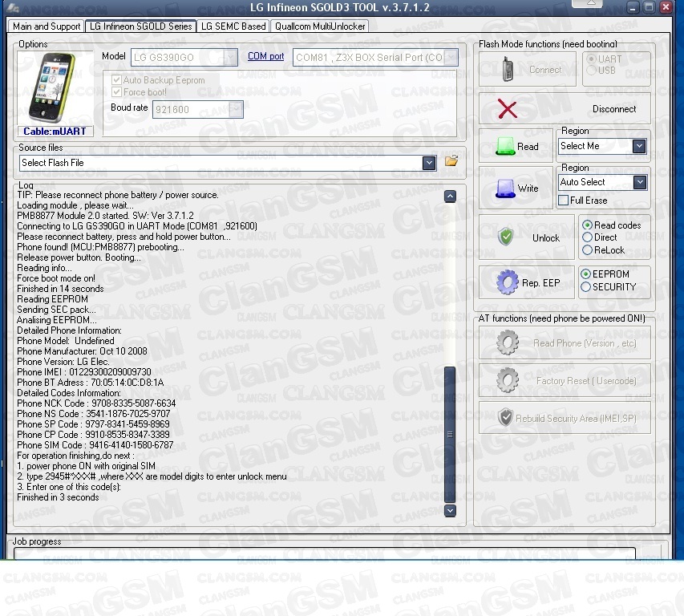Image resolution: width=684 pixels, height=616 pixels.
Task: Expand the Select Flash File dropdown
Action: (429, 163)
